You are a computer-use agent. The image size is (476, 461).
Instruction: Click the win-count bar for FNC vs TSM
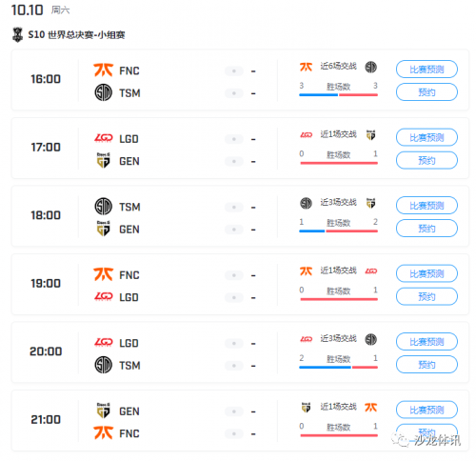point(338,95)
